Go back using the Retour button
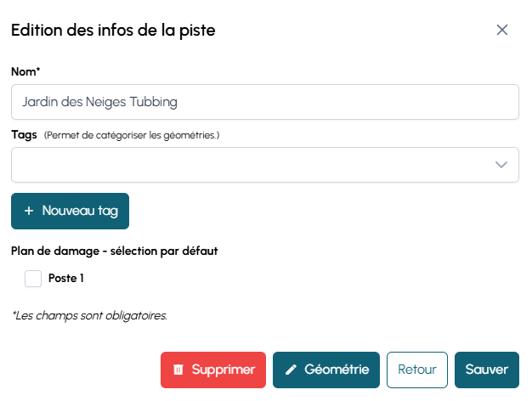Image resolution: width=532 pixels, height=401 pixels. (x=417, y=370)
